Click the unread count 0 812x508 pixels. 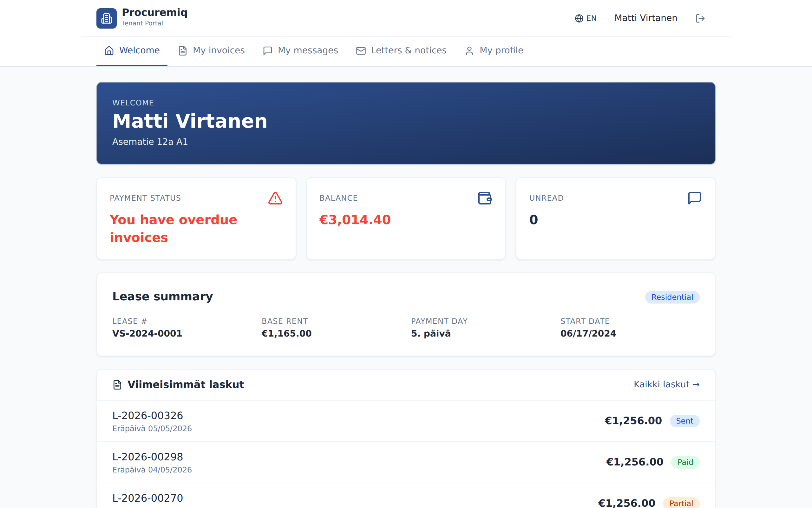534,220
